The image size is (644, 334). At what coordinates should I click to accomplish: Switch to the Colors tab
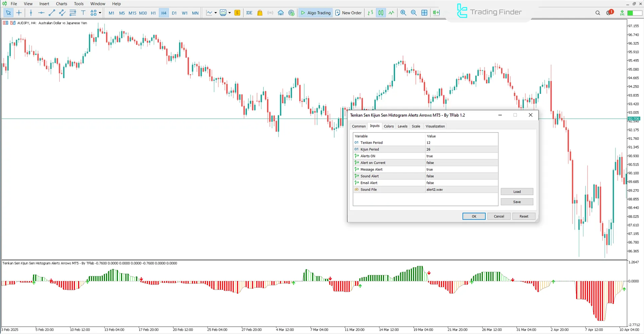coord(389,126)
